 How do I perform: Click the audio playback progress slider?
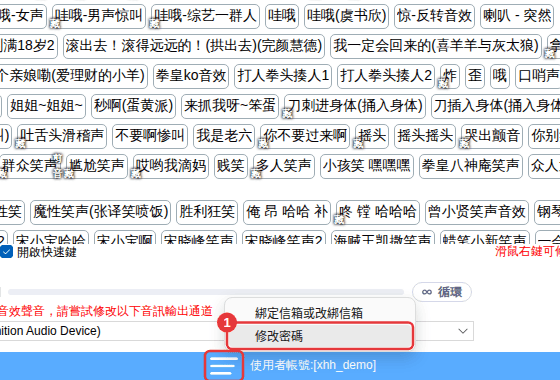[206, 292]
